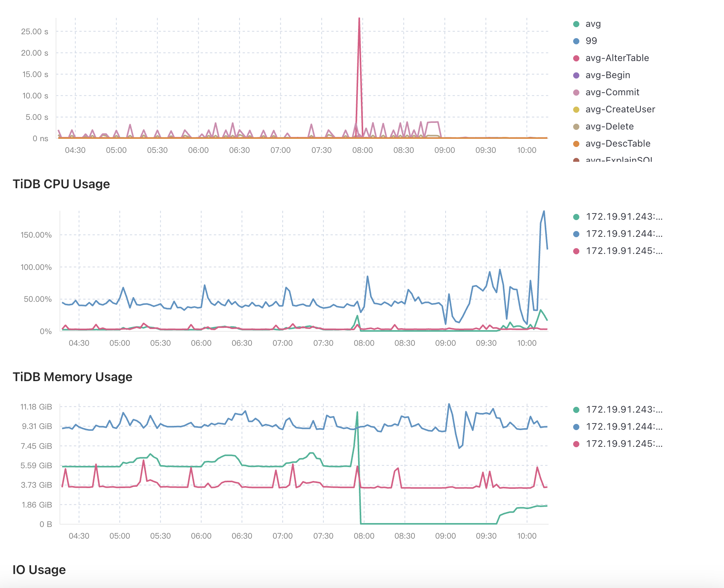
Task: Select the avg-Delete legend item
Action: tap(609, 126)
